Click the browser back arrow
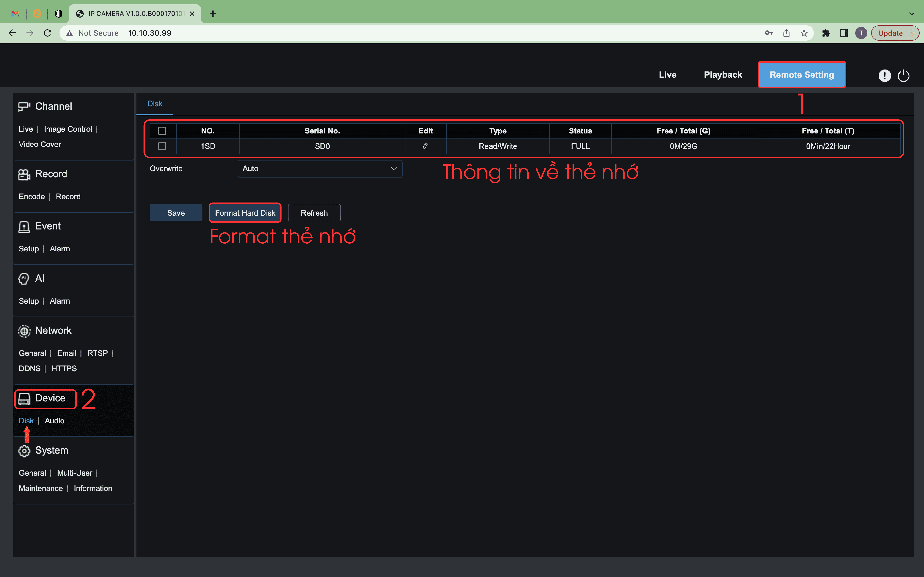Viewport: 924px width, 577px height. click(12, 33)
